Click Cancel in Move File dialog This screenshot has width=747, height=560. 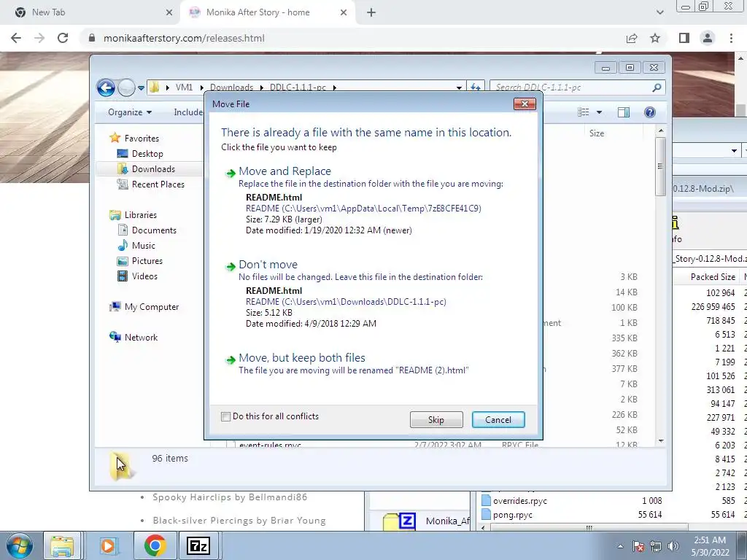498,419
